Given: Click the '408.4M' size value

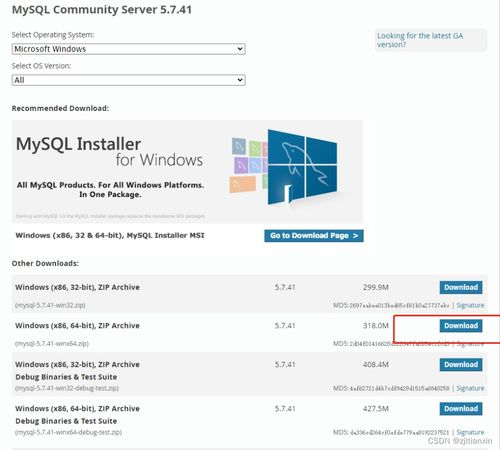Looking at the screenshot, I should 376,365.
